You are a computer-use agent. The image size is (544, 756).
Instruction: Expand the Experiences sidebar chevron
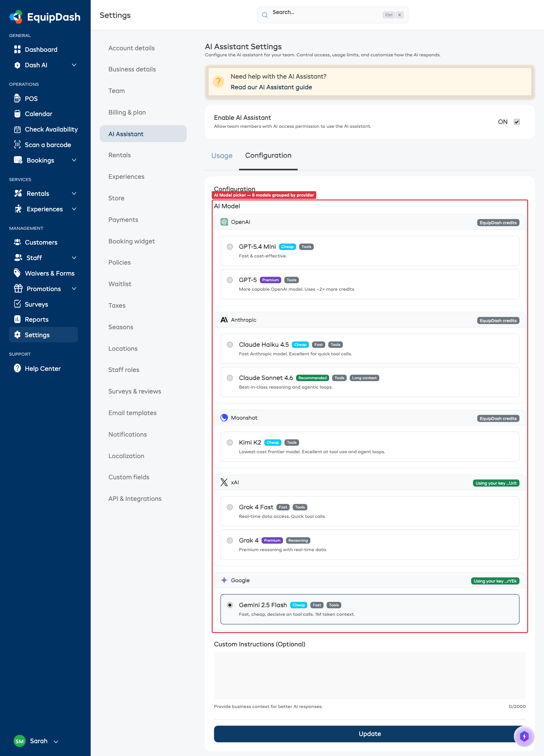(x=74, y=209)
